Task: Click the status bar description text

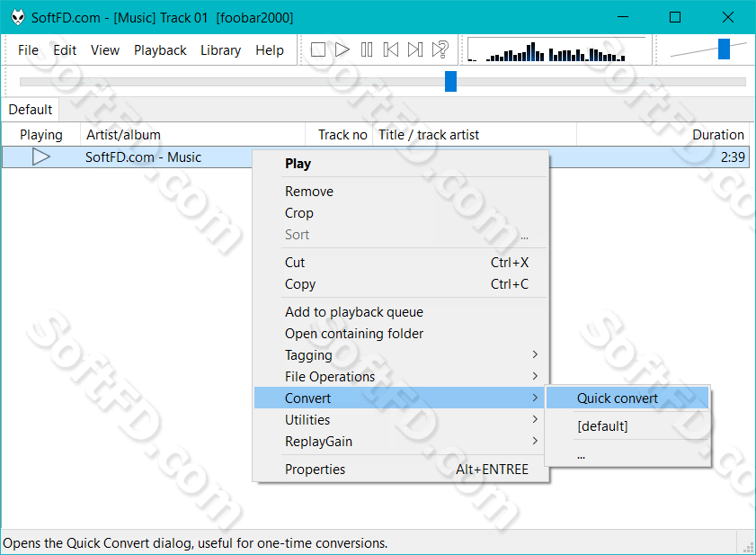Action: [195, 543]
